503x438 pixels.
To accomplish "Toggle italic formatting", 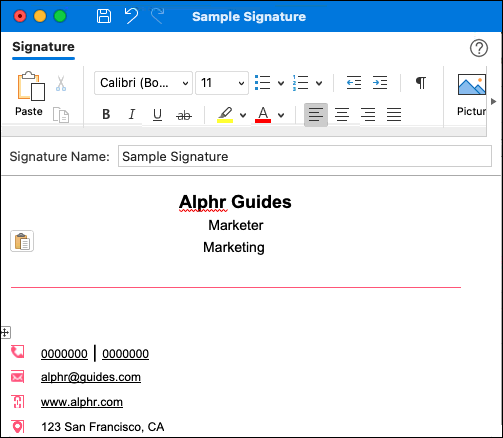I will (x=132, y=115).
